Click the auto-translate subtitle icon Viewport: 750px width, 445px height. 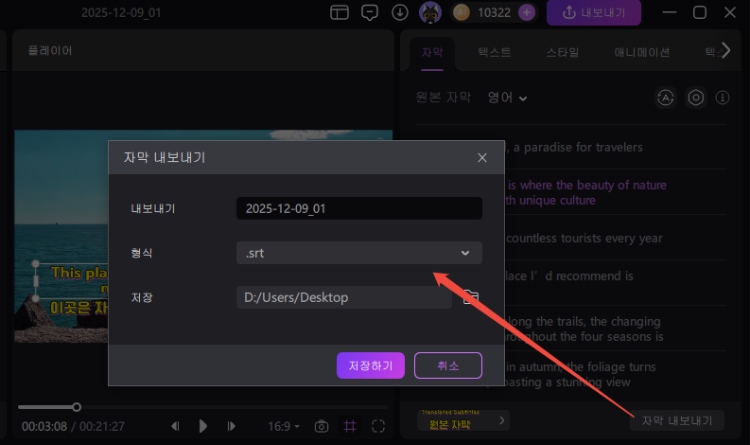(665, 97)
